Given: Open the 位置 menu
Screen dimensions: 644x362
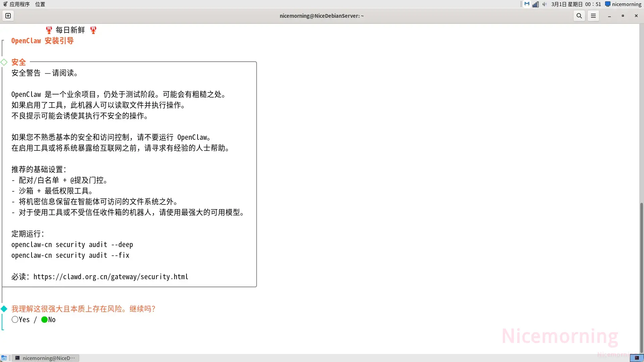Looking at the screenshot, I should click(x=40, y=4).
